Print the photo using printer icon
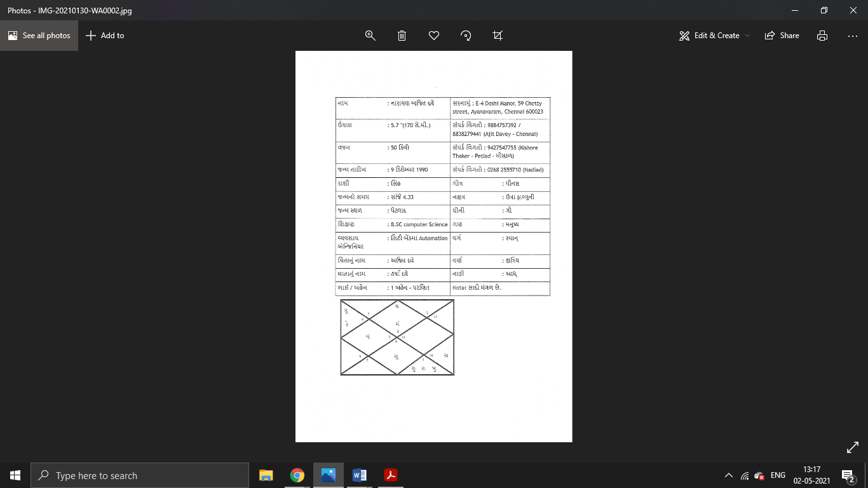Image resolution: width=868 pixels, height=488 pixels. coord(822,36)
